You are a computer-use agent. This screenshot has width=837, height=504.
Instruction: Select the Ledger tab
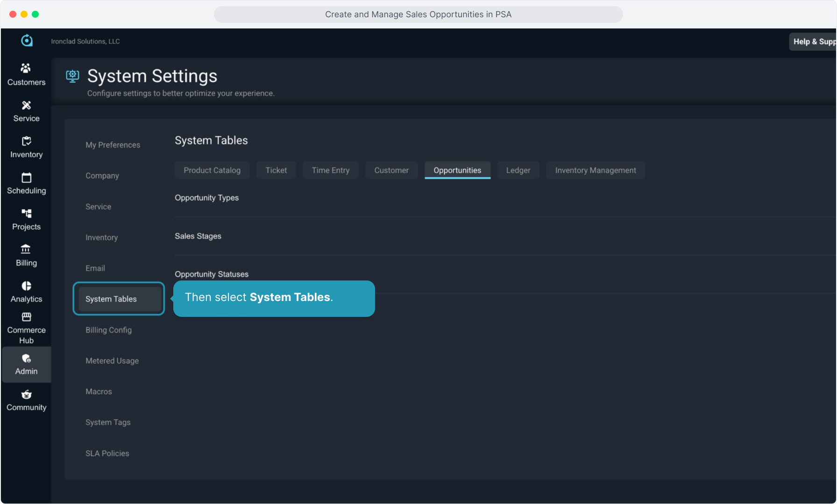pyautogui.click(x=518, y=170)
